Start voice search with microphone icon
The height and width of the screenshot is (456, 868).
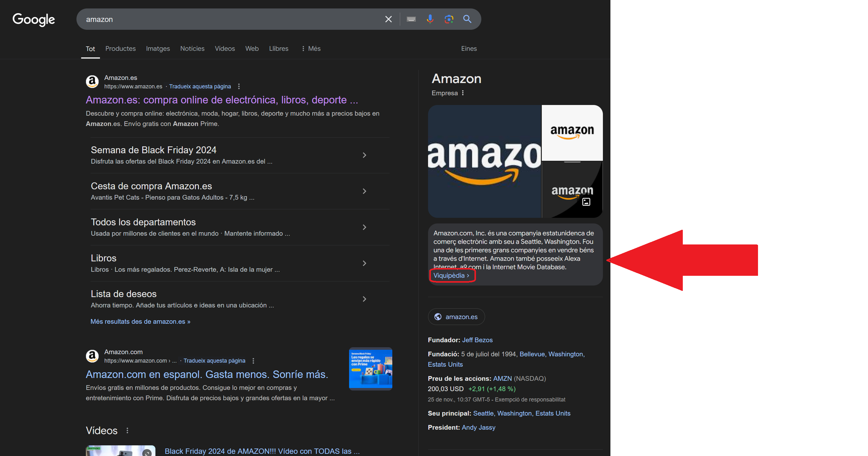click(430, 19)
